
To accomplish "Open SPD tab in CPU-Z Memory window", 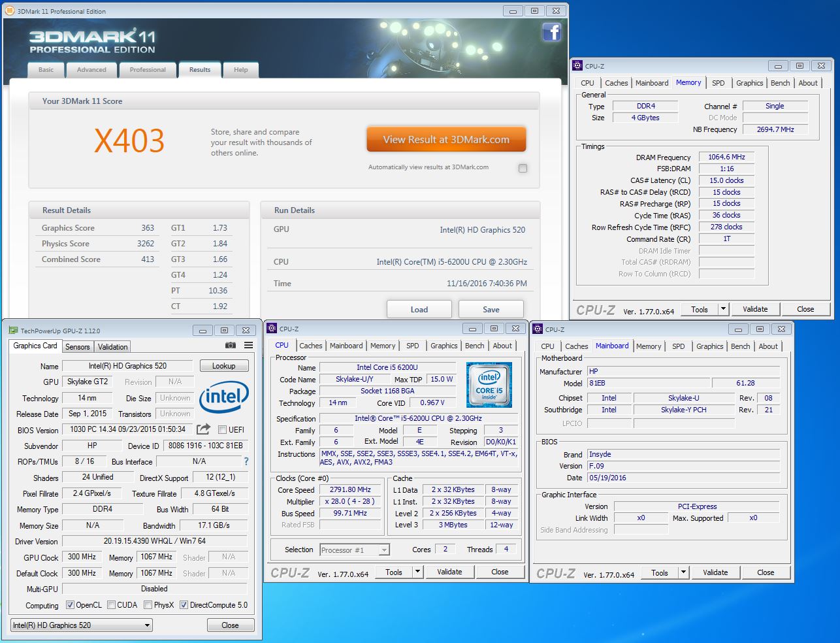I will (x=719, y=83).
